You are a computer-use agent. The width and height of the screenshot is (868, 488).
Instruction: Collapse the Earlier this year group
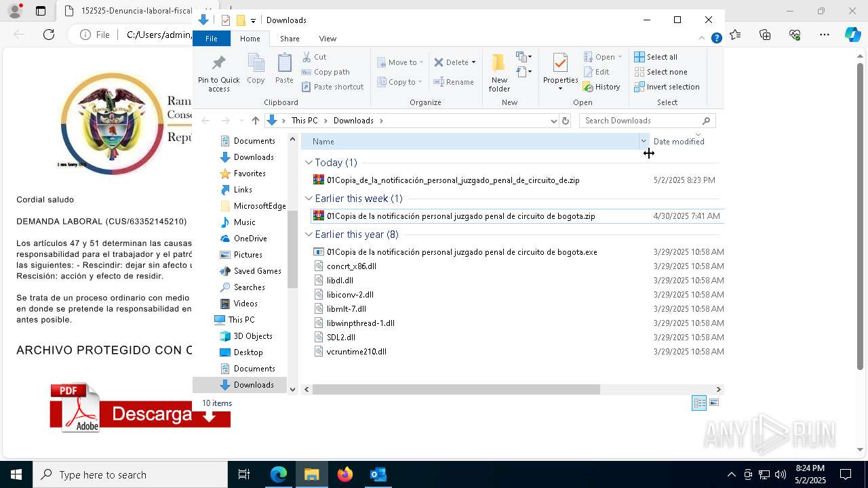pos(309,235)
